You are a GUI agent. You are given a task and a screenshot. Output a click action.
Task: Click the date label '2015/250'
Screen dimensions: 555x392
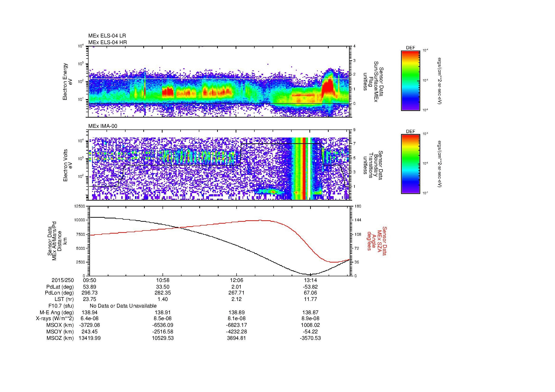(63, 280)
